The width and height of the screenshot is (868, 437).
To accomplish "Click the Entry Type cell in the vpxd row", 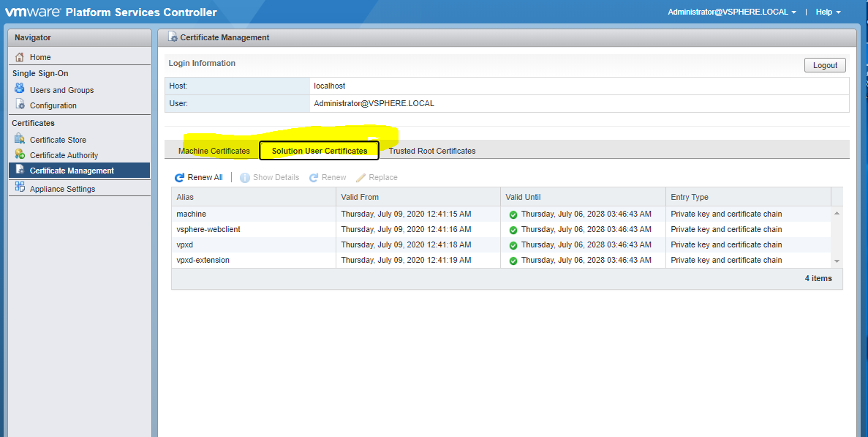I will (x=748, y=244).
